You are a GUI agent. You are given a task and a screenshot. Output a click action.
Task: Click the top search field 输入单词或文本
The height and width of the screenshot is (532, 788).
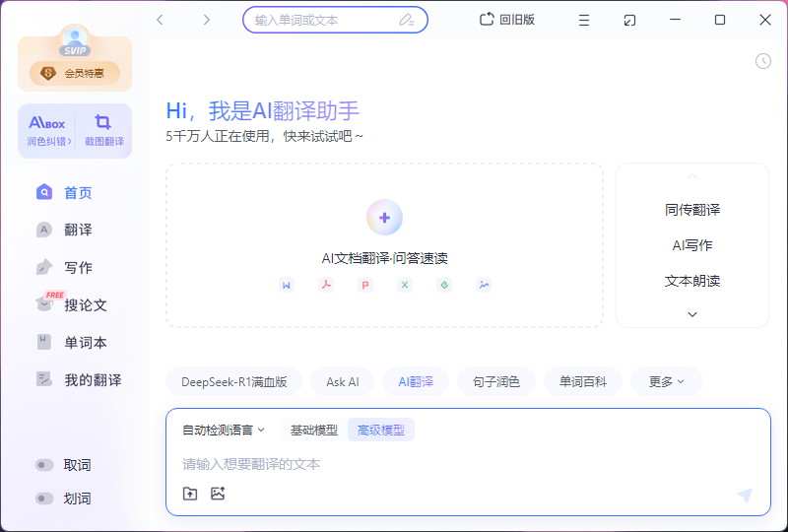(335, 20)
